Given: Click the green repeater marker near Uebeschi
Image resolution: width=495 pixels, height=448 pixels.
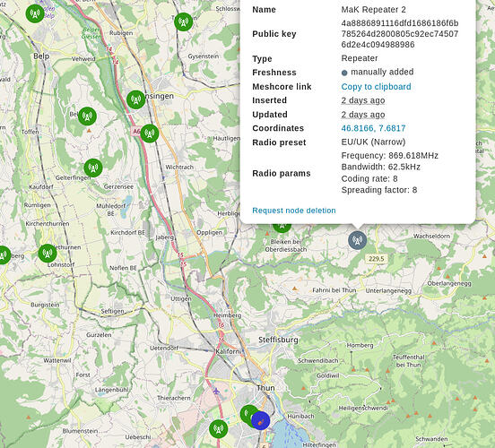Looking at the screenshot, I should 219,429.
